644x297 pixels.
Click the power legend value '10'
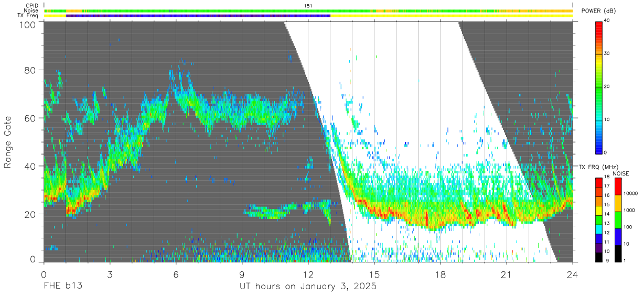click(x=607, y=120)
